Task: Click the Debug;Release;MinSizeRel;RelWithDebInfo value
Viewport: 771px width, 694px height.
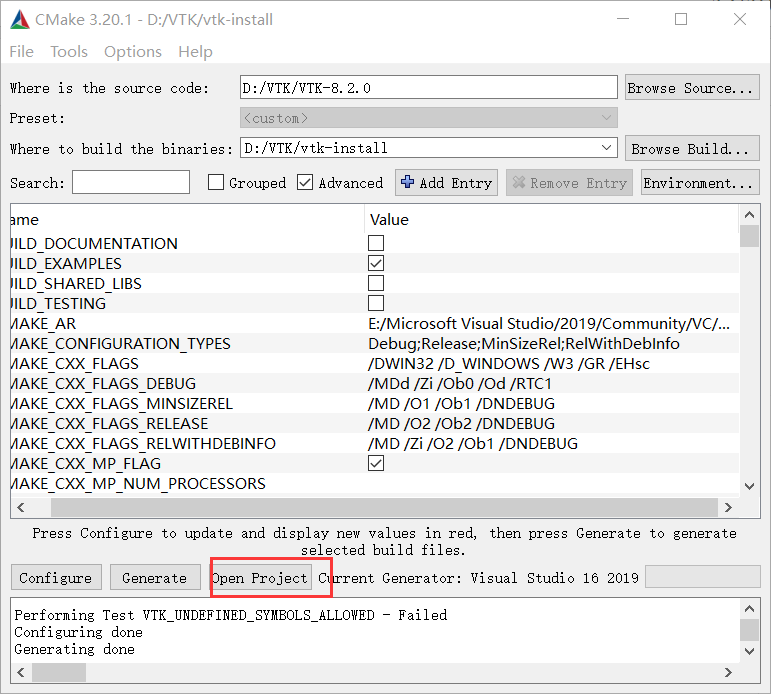Action: point(524,343)
